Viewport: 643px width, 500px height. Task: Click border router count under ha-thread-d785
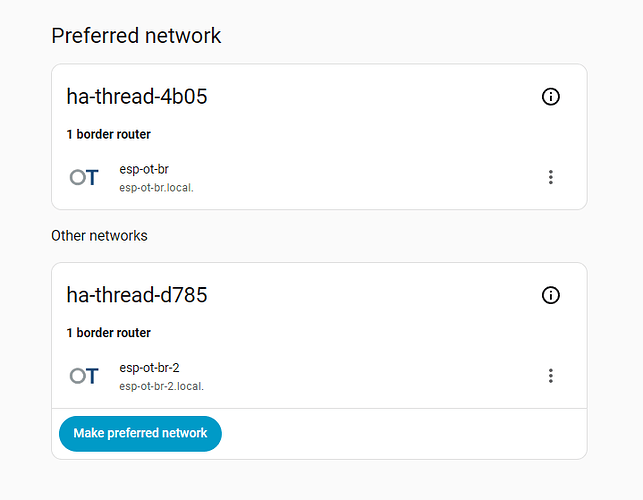tap(108, 333)
